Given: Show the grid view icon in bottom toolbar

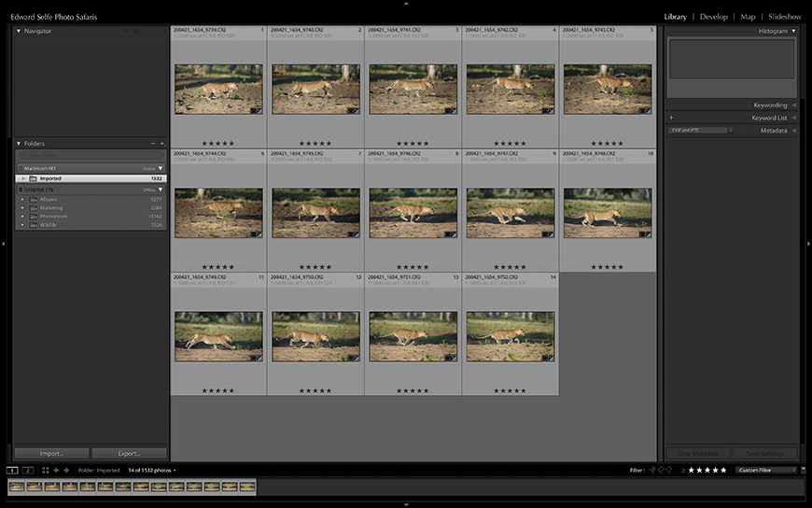Looking at the screenshot, I should [44, 470].
